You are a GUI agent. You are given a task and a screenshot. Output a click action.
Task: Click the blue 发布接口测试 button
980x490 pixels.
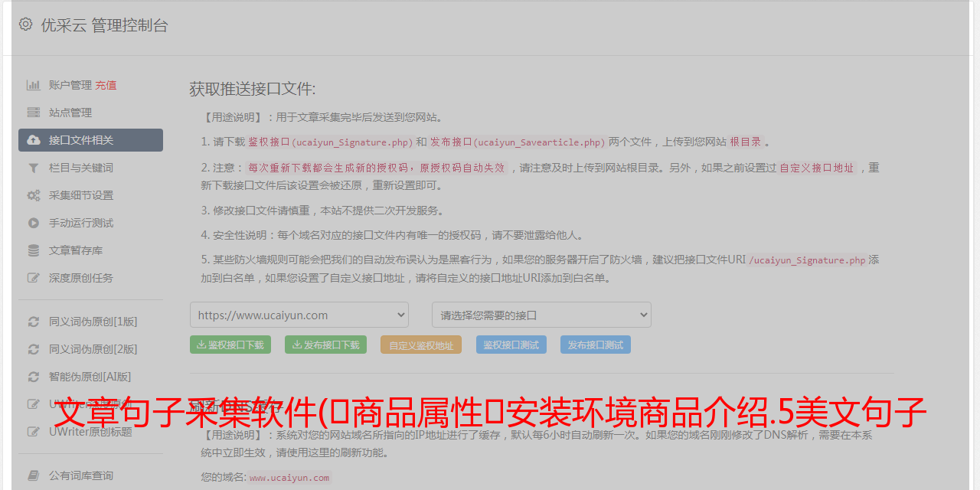click(596, 345)
